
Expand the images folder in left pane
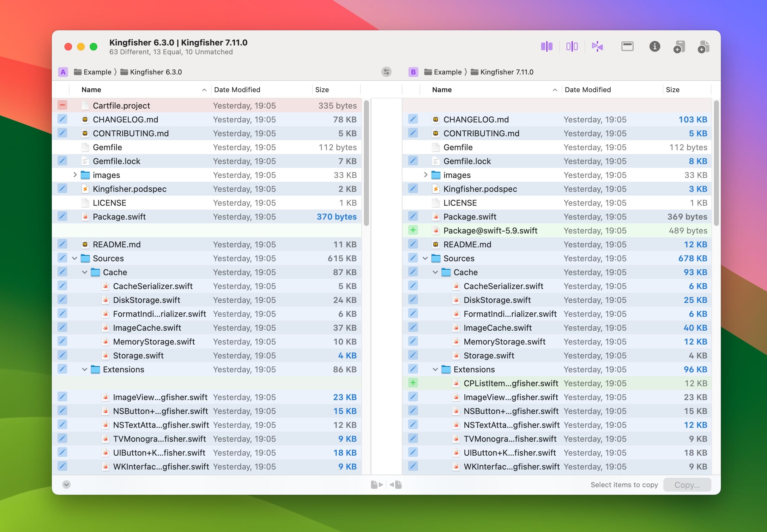75,175
